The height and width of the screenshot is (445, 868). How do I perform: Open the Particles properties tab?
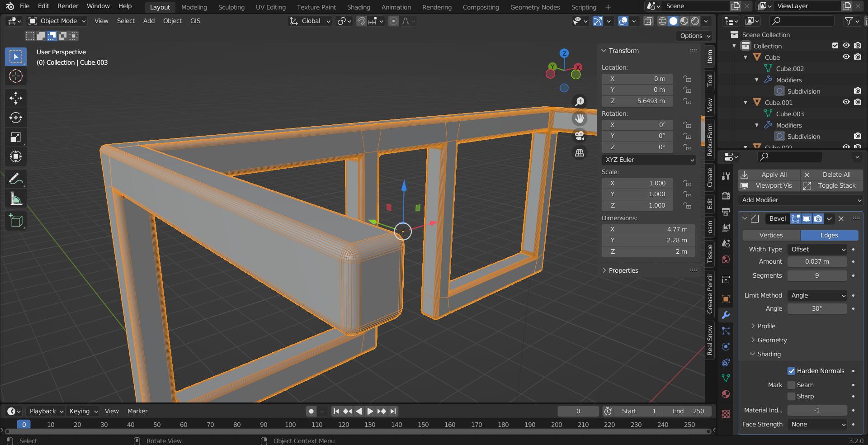726,331
